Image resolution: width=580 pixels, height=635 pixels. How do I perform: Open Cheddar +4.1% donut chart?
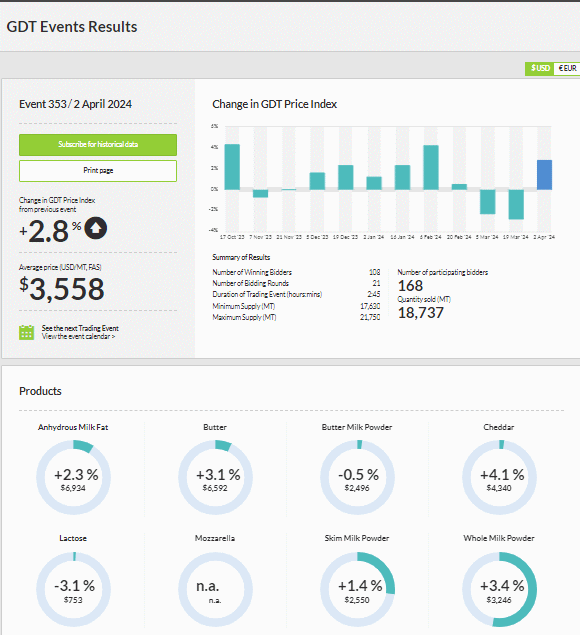click(499, 477)
